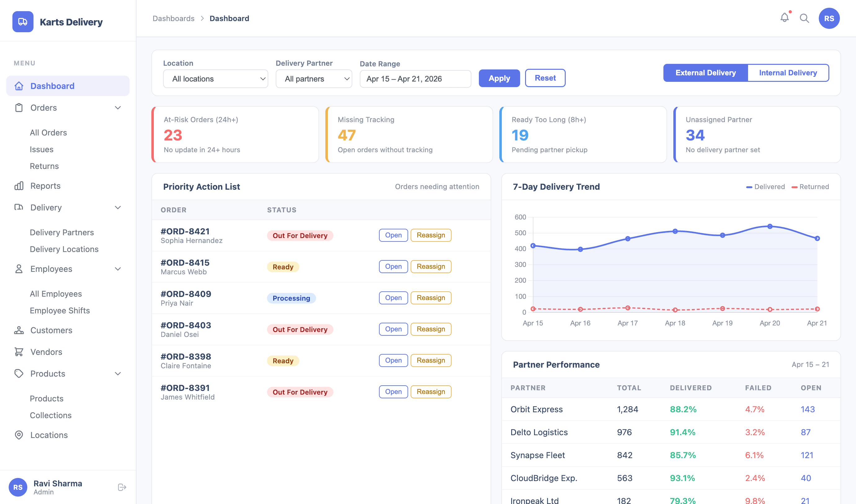Image resolution: width=856 pixels, height=504 pixels.
Task: Switch to the Internal Delivery view
Action: [788, 73]
